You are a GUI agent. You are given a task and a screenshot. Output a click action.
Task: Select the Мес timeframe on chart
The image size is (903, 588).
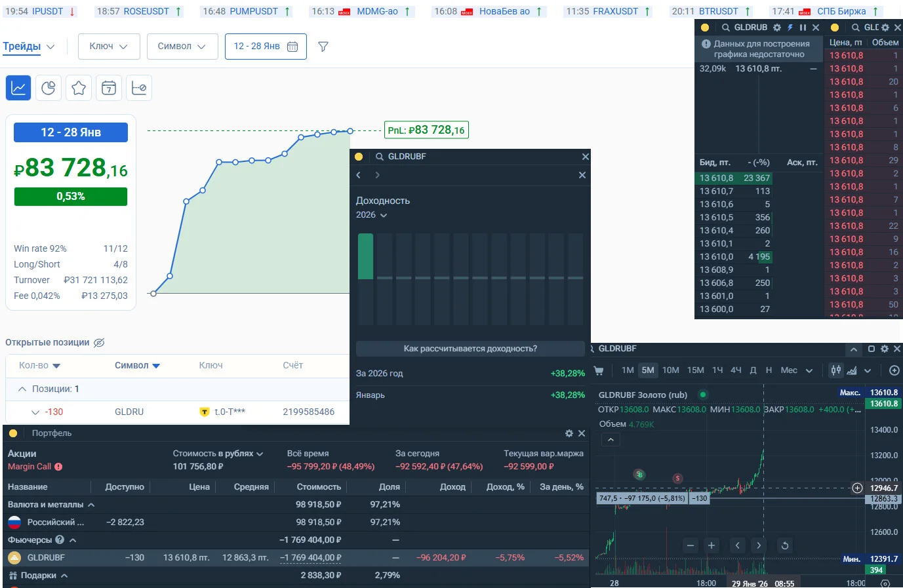(789, 370)
